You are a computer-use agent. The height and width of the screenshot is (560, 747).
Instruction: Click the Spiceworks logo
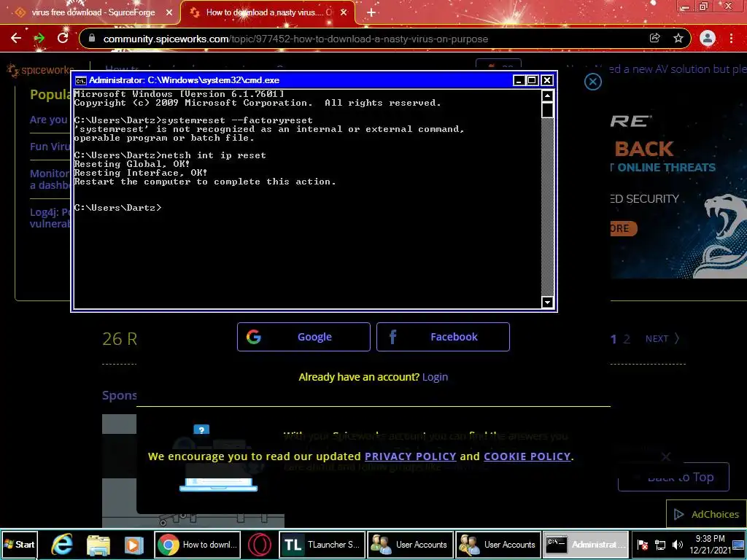[x=40, y=70]
